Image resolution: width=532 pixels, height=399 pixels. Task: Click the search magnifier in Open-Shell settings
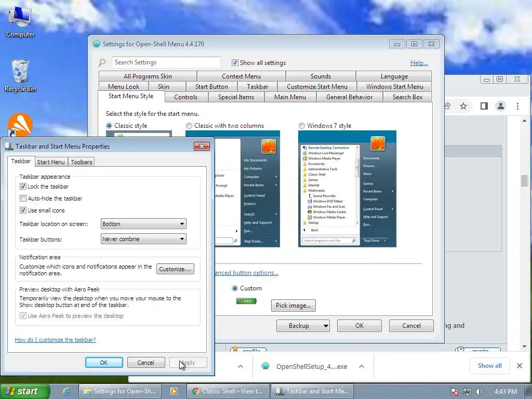(x=102, y=63)
